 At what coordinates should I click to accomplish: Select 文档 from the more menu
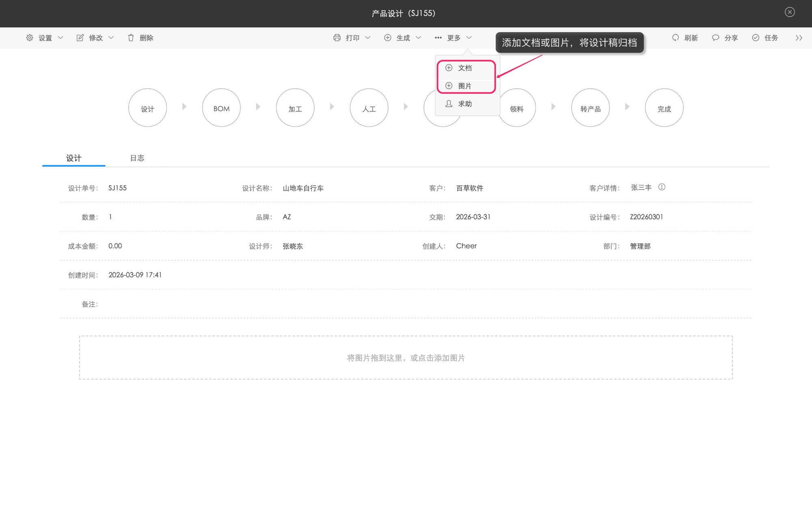pos(465,68)
